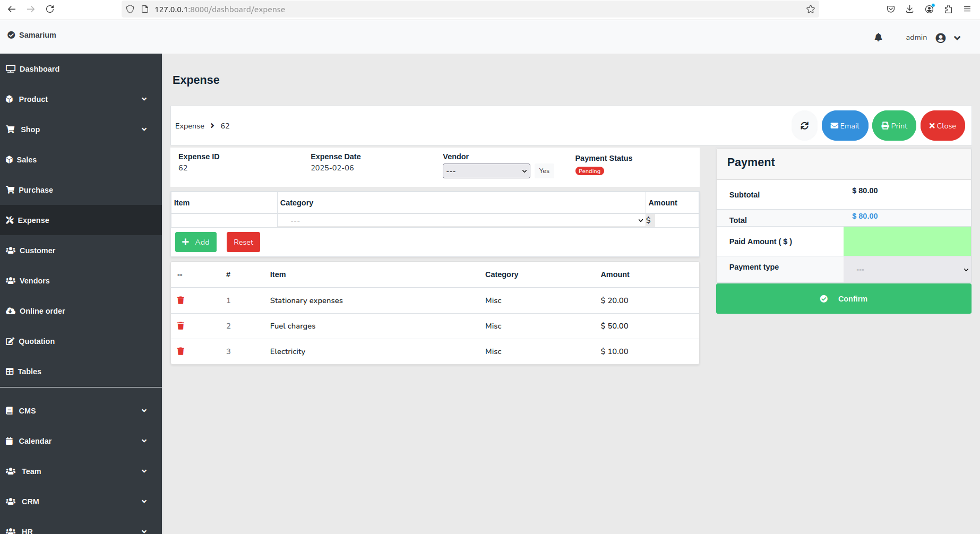Image resolution: width=980 pixels, height=534 pixels.
Task: Click the Product box icon
Action: (10, 99)
